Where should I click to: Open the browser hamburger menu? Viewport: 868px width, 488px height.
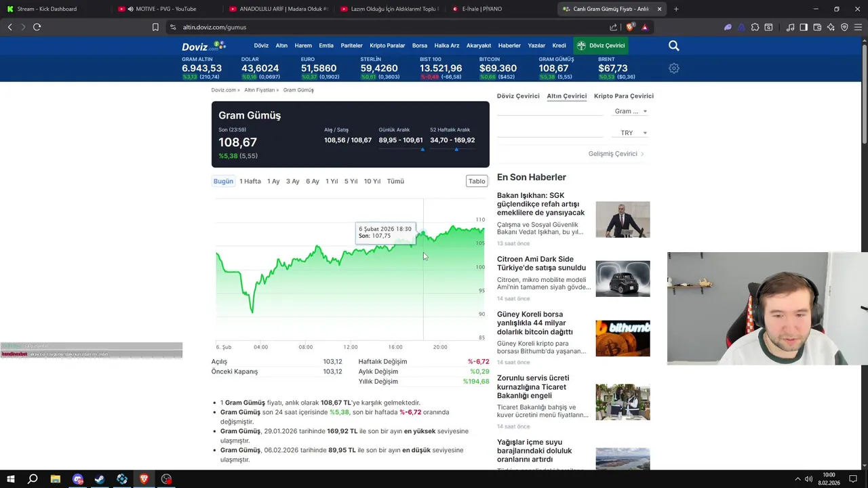click(x=858, y=27)
